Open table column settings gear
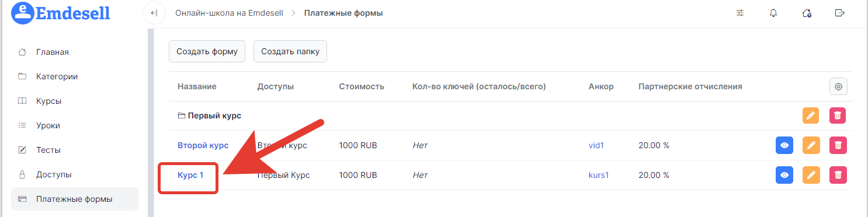This screenshot has height=217, width=868. click(x=838, y=86)
